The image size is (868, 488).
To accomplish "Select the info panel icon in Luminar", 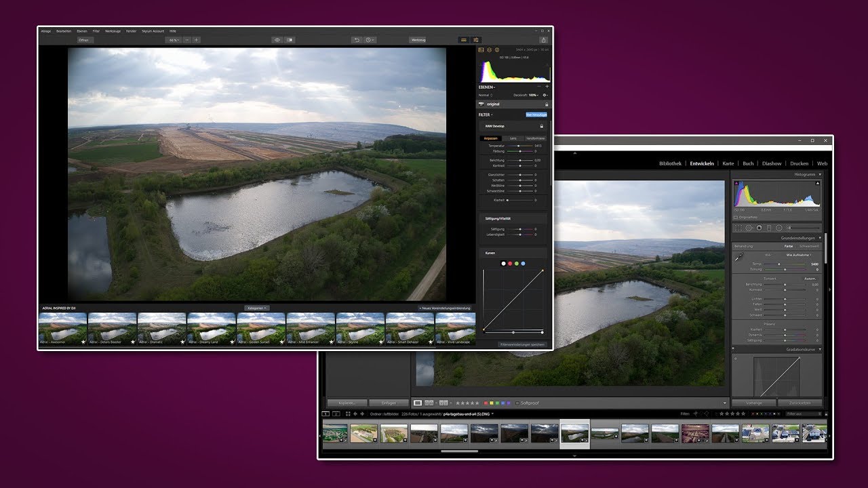I will [497, 50].
